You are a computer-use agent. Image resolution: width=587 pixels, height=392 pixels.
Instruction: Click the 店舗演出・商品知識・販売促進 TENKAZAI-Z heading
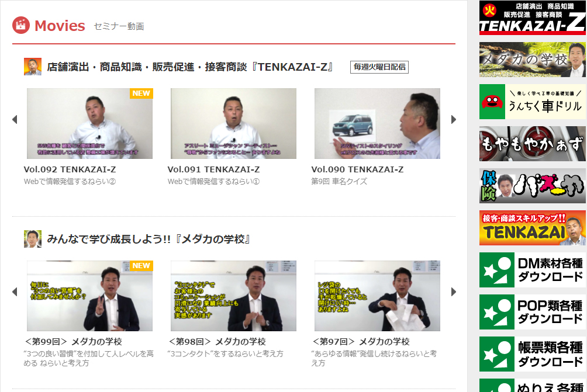(x=190, y=67)
